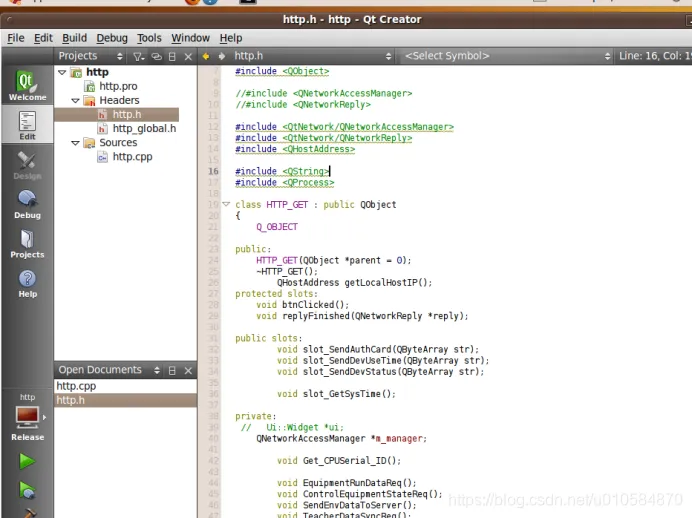
Task: Open the Build menu
Action: tap(74, 38)
